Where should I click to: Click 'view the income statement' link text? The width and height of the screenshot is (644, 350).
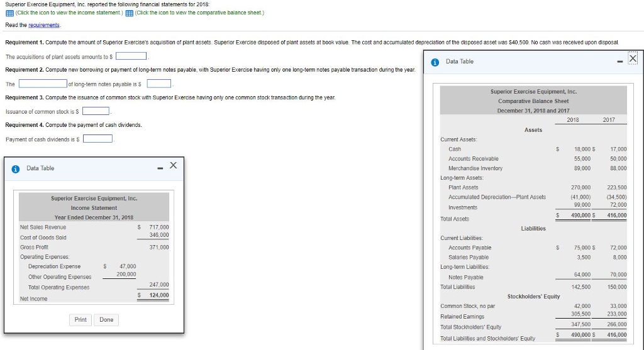point(69,13)
